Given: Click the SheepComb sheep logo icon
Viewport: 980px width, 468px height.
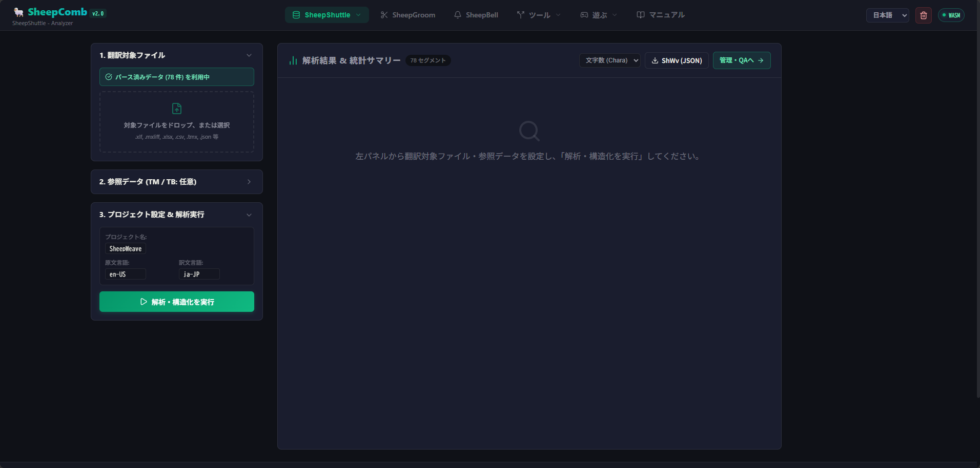Looking at the screenshot, I should tap(19, 12).
